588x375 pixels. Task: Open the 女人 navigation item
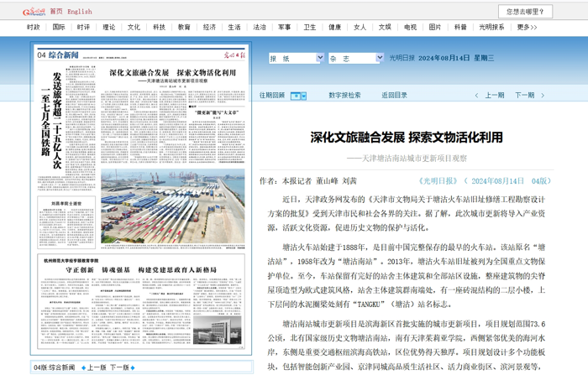[x=360, y=28]
